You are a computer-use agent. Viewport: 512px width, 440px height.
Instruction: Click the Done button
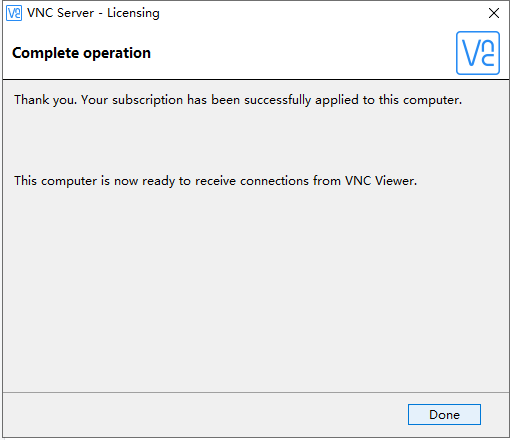point(444,414)
